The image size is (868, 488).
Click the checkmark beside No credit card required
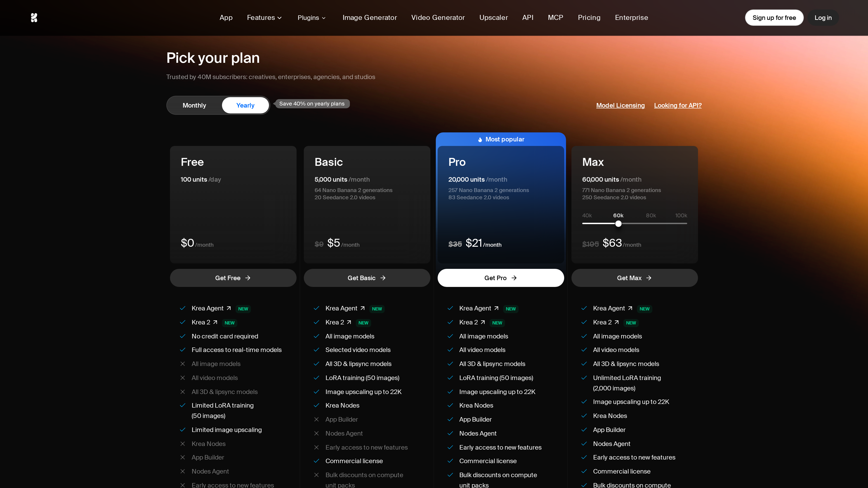[183, 336]
